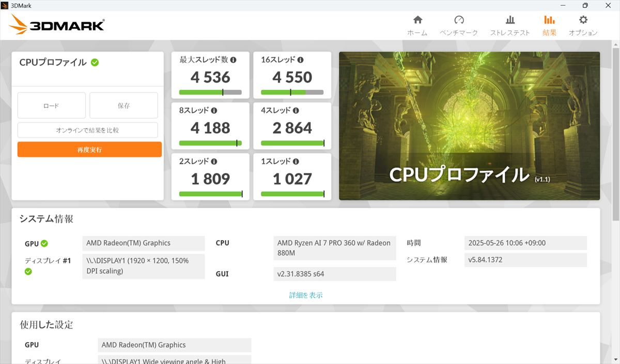Expand 詳細を表示 link in system info
This screenshot has height=364, width=620.
306,295
